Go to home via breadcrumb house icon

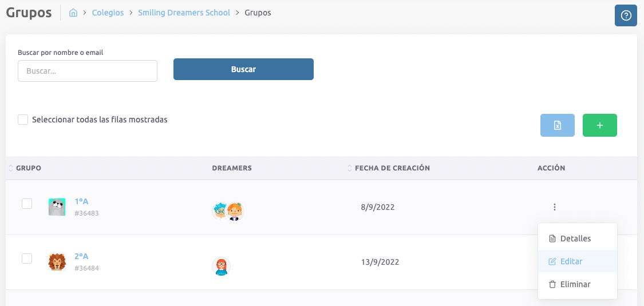click(x=73, y=13)
